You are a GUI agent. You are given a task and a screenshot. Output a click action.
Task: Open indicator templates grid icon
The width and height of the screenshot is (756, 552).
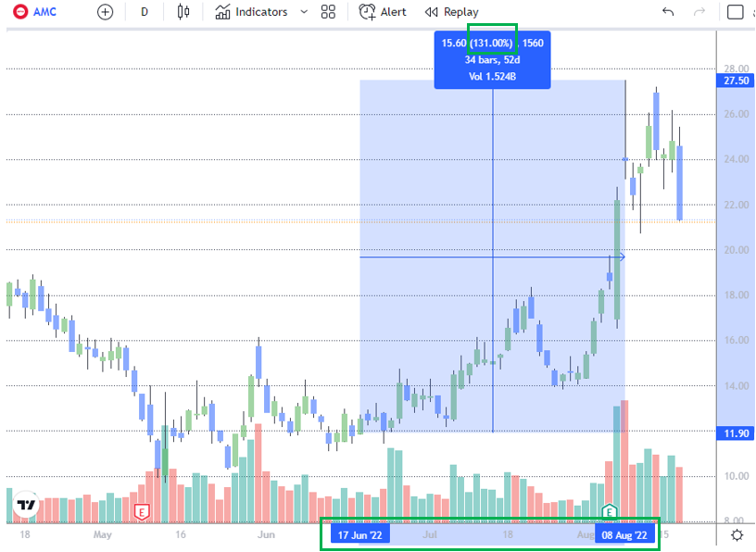(x=328, y=12)
